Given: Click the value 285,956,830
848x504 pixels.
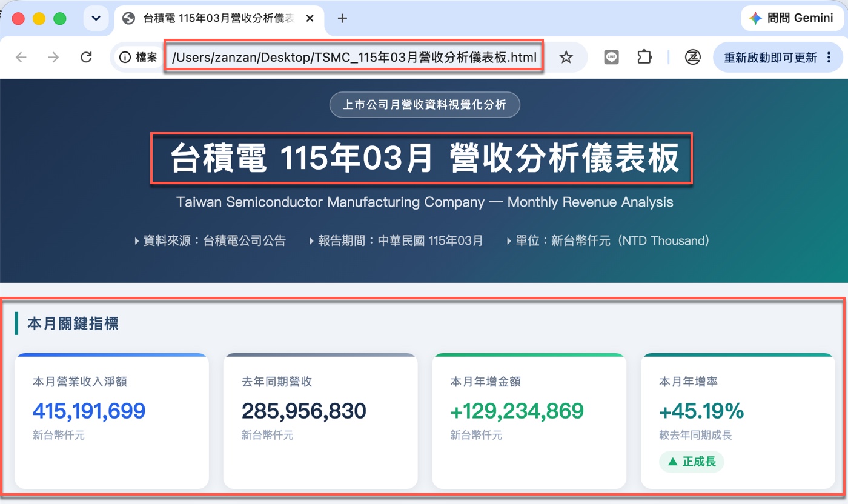Looking at the screenshot, I should click(x=304, y=411).
